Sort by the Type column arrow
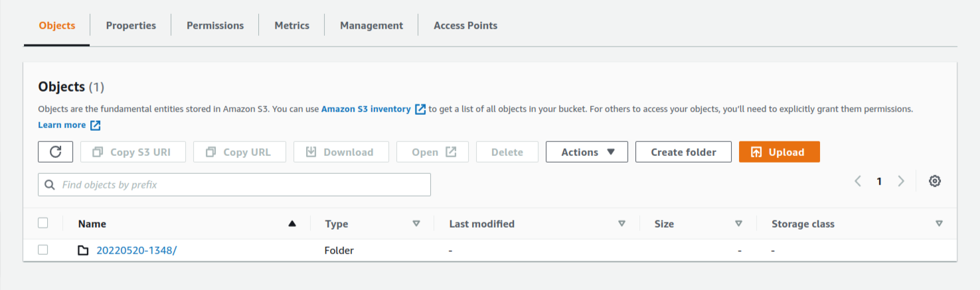 pyautogui.click(x=416, y=224)
